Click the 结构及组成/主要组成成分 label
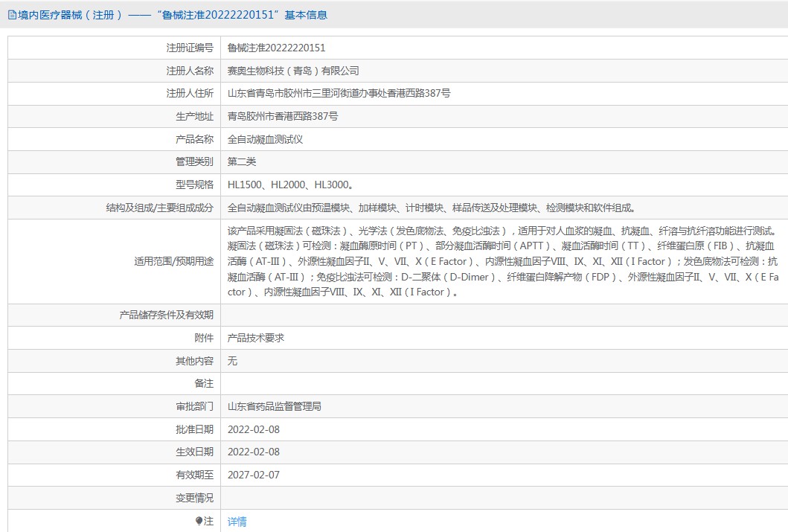 point(160,208)
